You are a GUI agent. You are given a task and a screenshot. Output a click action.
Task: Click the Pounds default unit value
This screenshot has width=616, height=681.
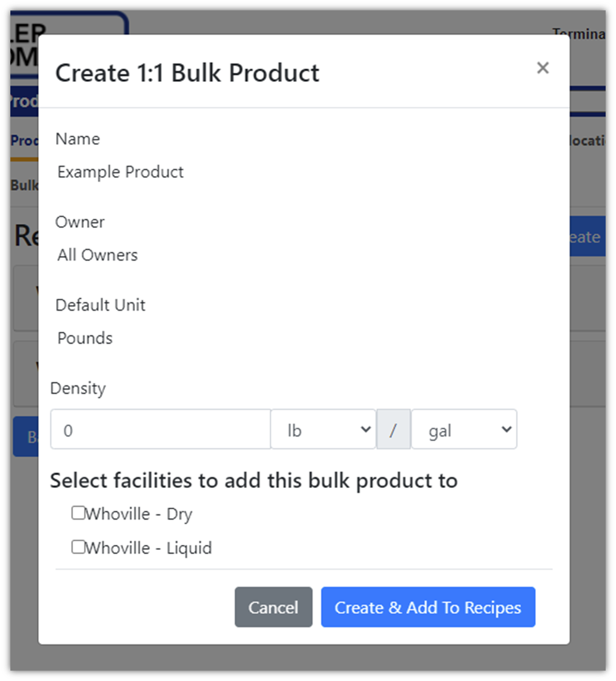pos(85,338)
